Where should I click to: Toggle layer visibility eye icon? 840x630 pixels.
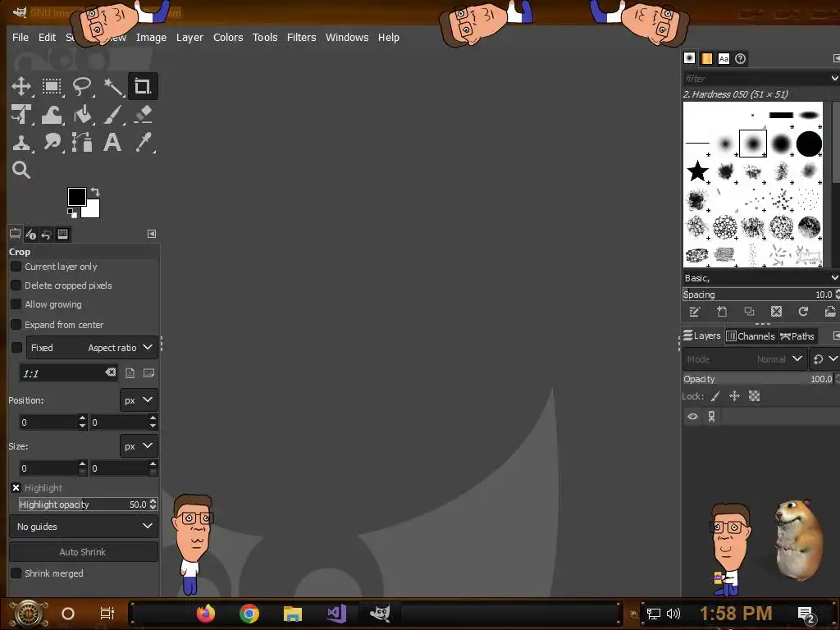tap(692, 416)
